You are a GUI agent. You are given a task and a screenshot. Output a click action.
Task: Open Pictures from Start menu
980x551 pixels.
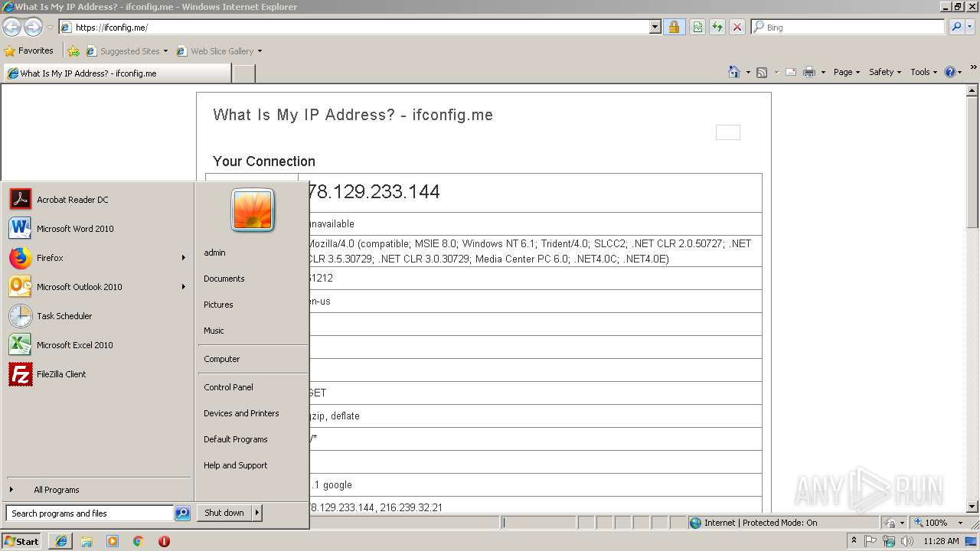click(218, 305)
